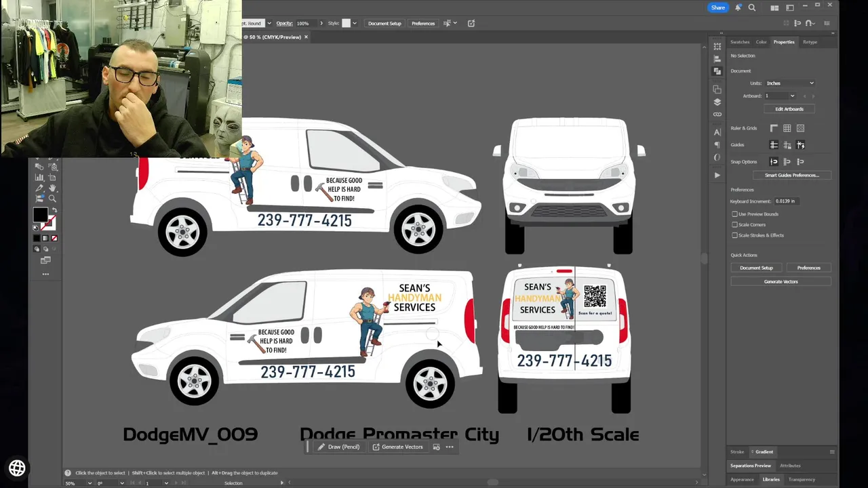Viewport: 868px width, 488px height.
Task: Toggle Smart Guides icon
Action: click(x=800, y=144)
